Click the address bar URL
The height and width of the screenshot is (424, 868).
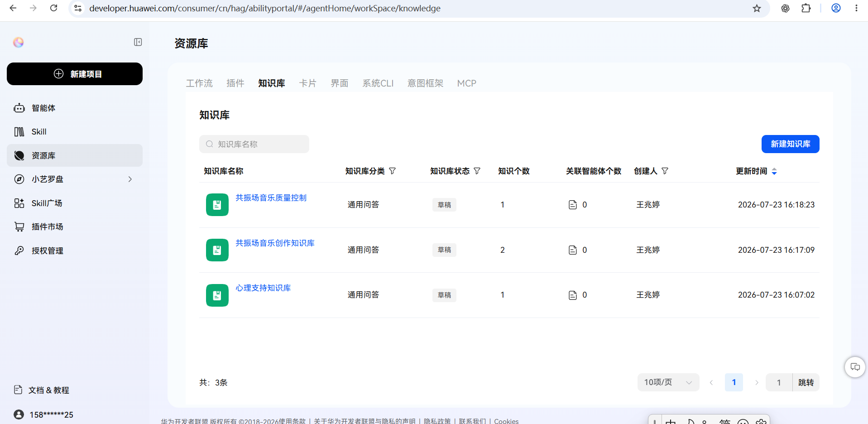coord(265,8)
